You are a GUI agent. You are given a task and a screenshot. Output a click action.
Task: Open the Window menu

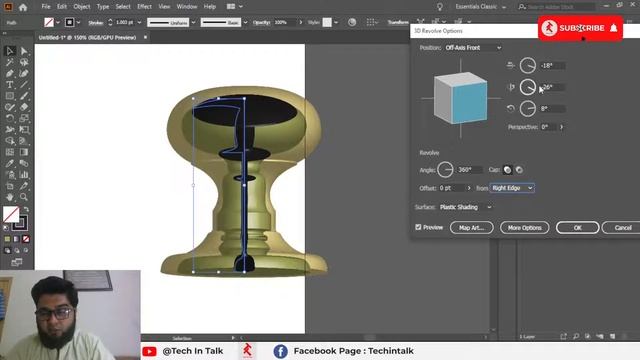187,7
